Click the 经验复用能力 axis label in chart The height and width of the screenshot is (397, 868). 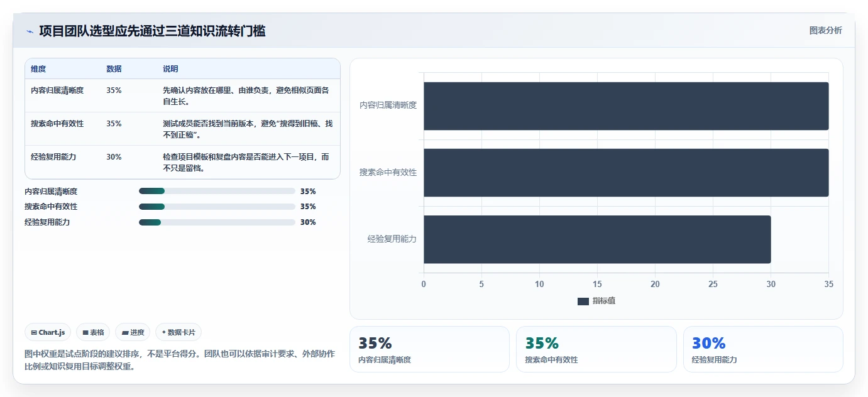(392, 239)
